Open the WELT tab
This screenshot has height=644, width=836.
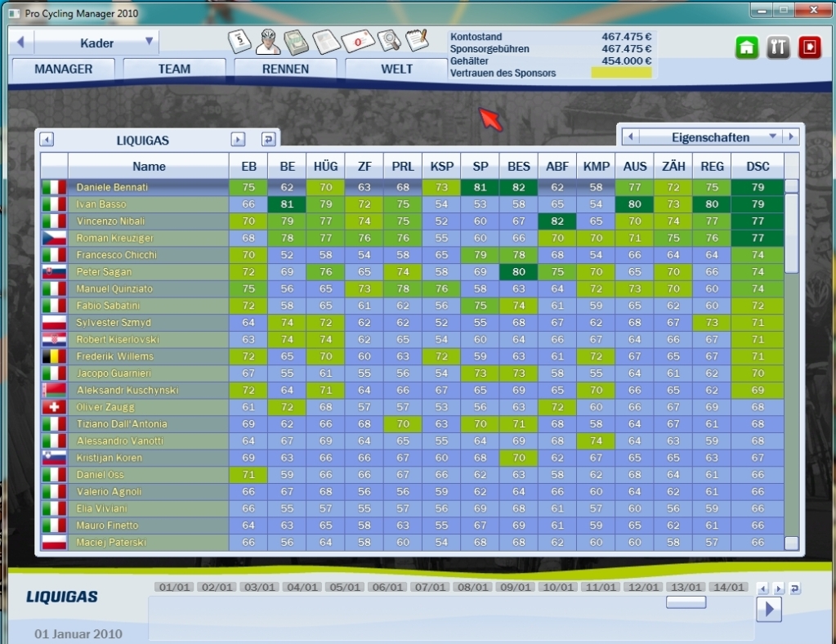point(396,69)
